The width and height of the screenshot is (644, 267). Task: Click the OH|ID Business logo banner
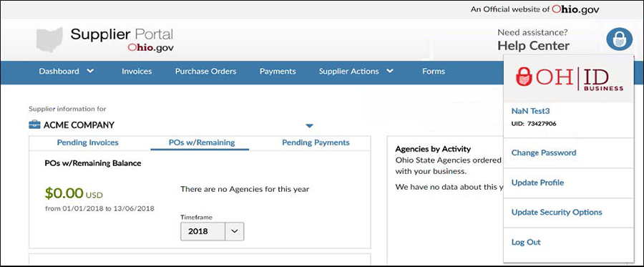[x=568, y=79]
